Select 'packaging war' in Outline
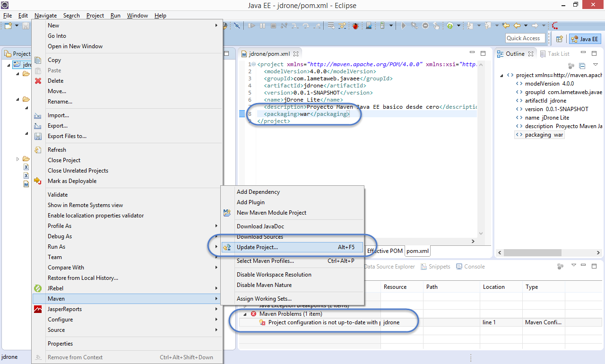605x364 pixels. coord(539,135)
